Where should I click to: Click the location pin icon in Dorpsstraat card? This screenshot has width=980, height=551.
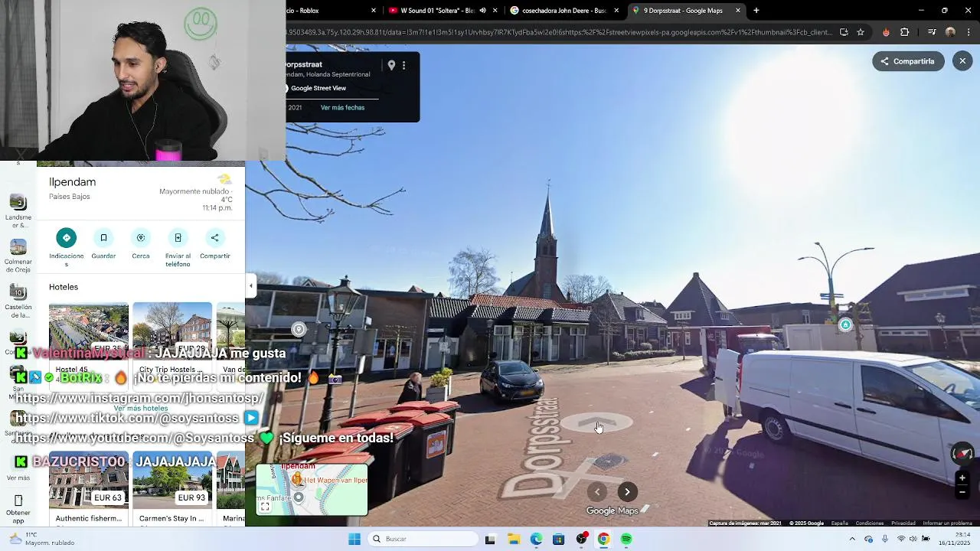pos(391,66)
